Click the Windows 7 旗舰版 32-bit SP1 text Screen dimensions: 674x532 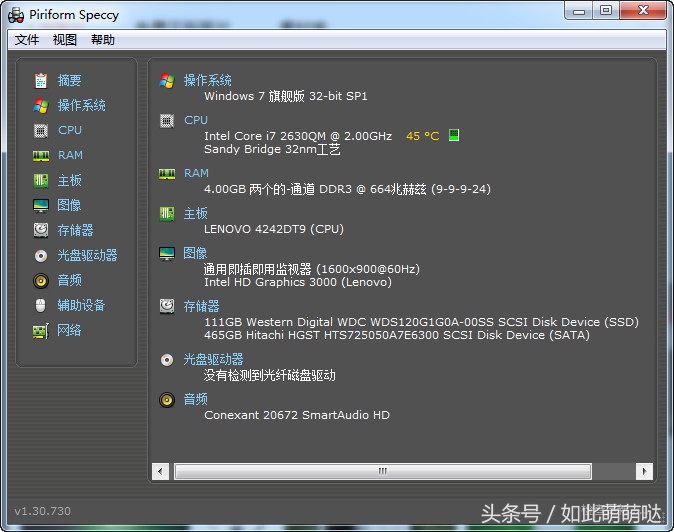click(x=286, y=96)
